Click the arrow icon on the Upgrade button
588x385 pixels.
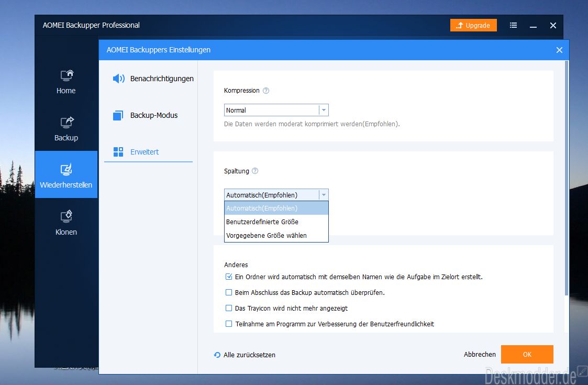(x=460, y=25)
